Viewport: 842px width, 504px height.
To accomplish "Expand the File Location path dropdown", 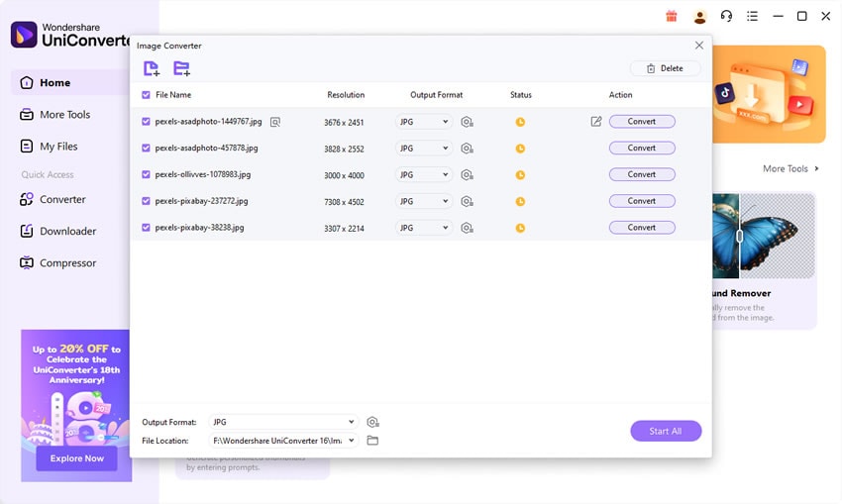I will pyautogui.click(x=283, y=441).
